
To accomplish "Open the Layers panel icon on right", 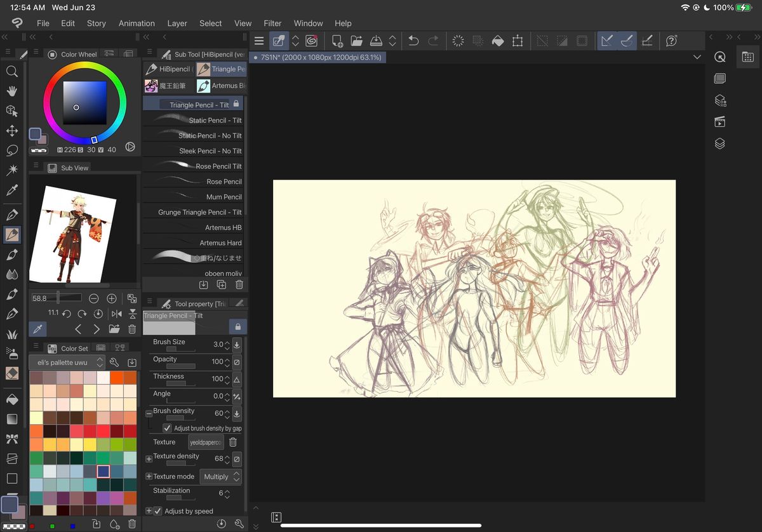I will tap(719, 143).
